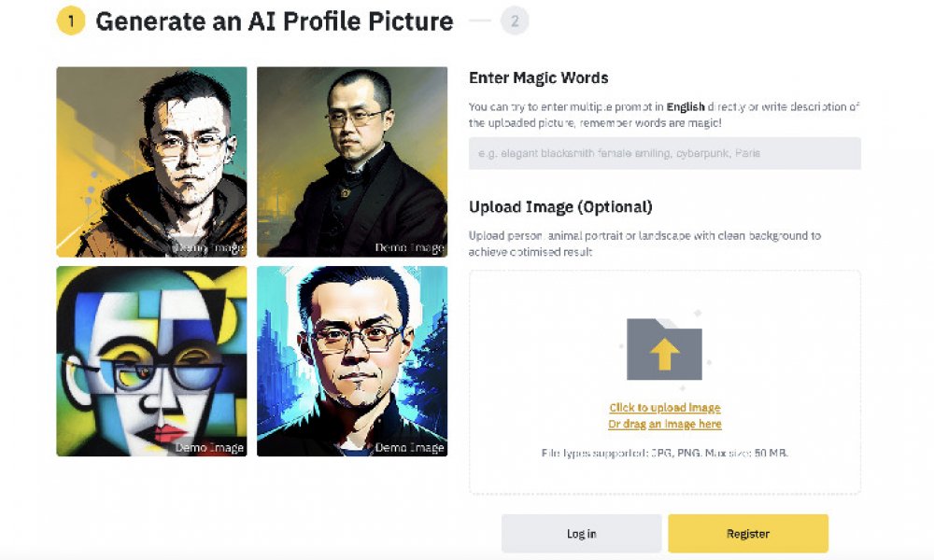Click the 'Click to upload image' link
Image resolution: width=934 pixels, height=560 pixels.
coord(665,408)
